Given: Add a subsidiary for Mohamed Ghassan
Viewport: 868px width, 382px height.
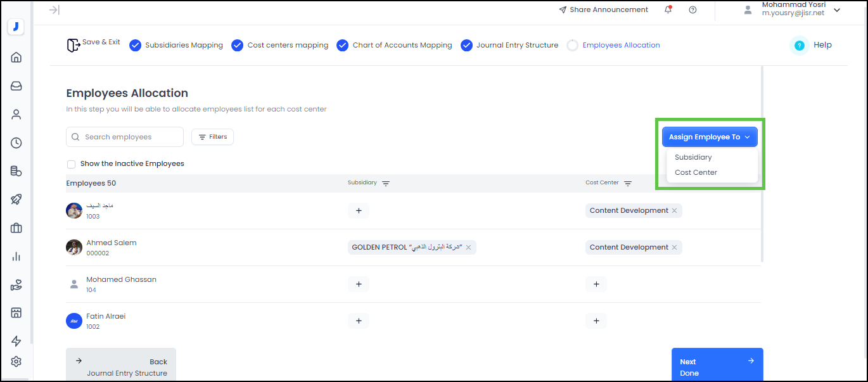Looking at the screenshot, I should pyautogui.click(x=359, y=284).
